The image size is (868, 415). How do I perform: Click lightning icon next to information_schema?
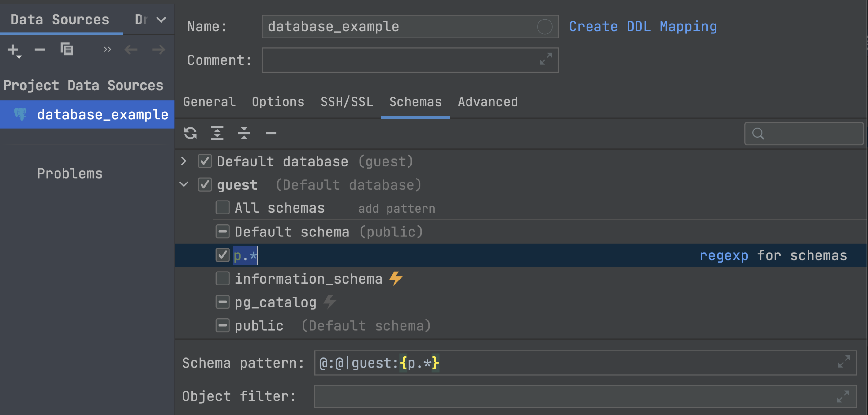[x=396, y=279]
